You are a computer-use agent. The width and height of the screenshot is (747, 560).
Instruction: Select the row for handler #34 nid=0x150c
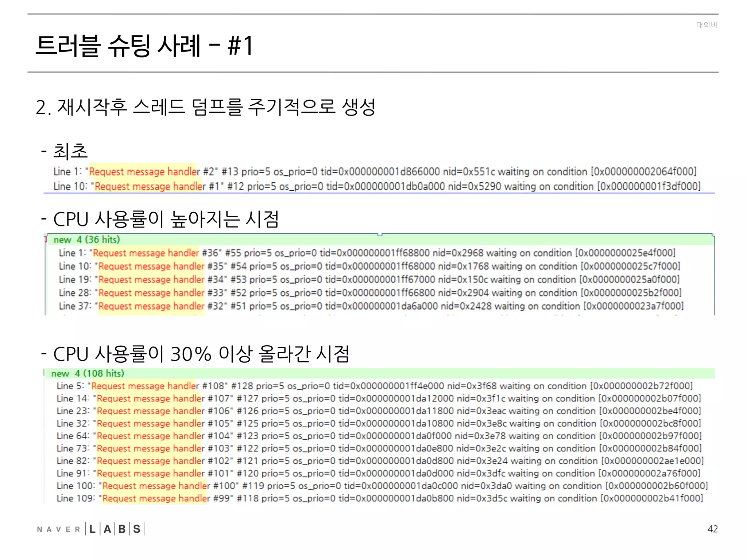(369, 280)
